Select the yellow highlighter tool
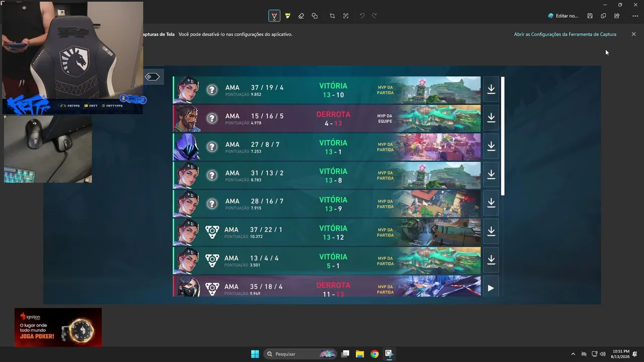Image resolution: width=644 pixels, height=362 pixels. click(288, 16)
